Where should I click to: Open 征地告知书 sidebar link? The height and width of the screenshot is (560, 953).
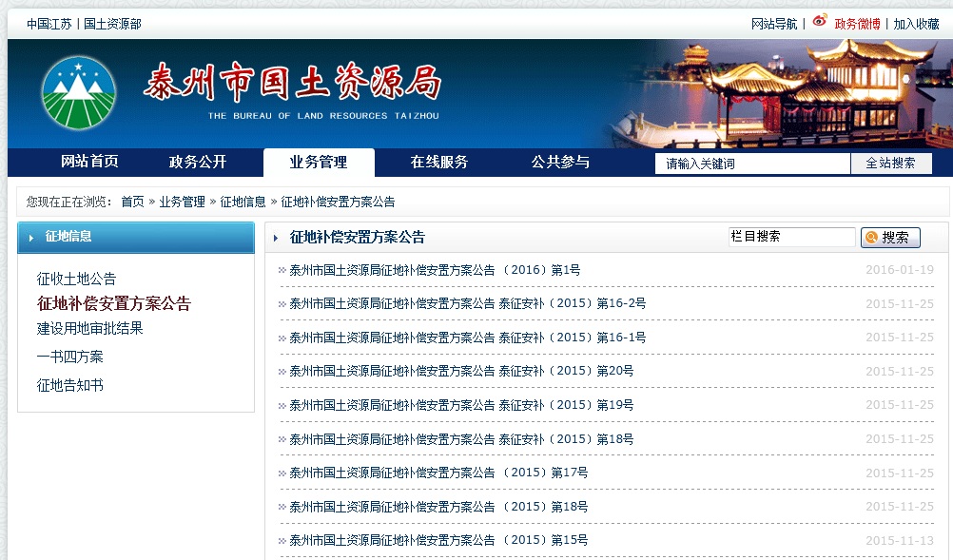tap(69, 385)
